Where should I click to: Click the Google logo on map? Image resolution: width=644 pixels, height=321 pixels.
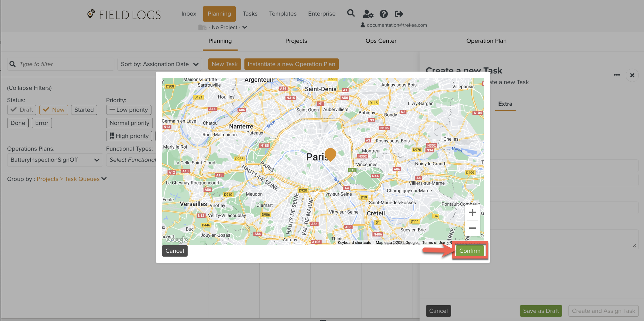tap(176, 240)
